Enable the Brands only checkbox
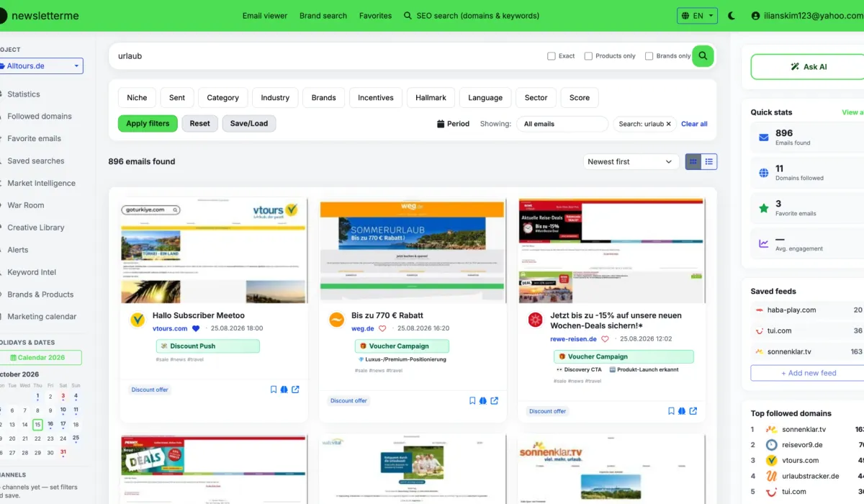 tap(649, 56)
